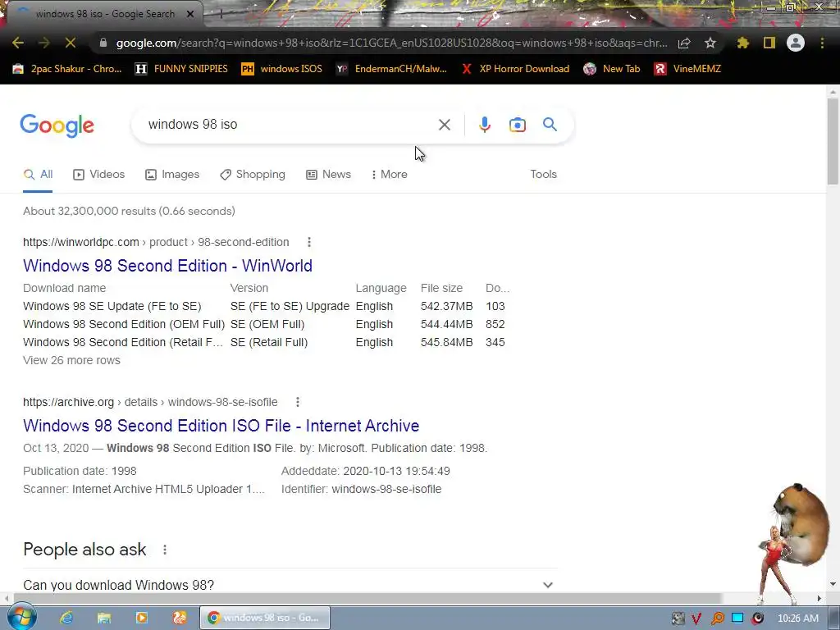Expand Can you download Windows 98? question
This screenshot has height=630, width=840.
[x=290, y=584]
